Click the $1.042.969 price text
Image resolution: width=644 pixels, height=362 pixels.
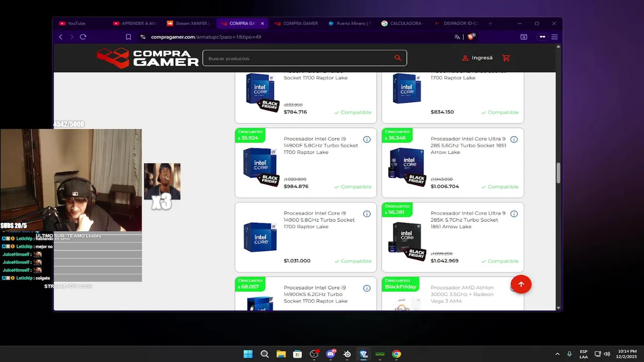[444, 261]
